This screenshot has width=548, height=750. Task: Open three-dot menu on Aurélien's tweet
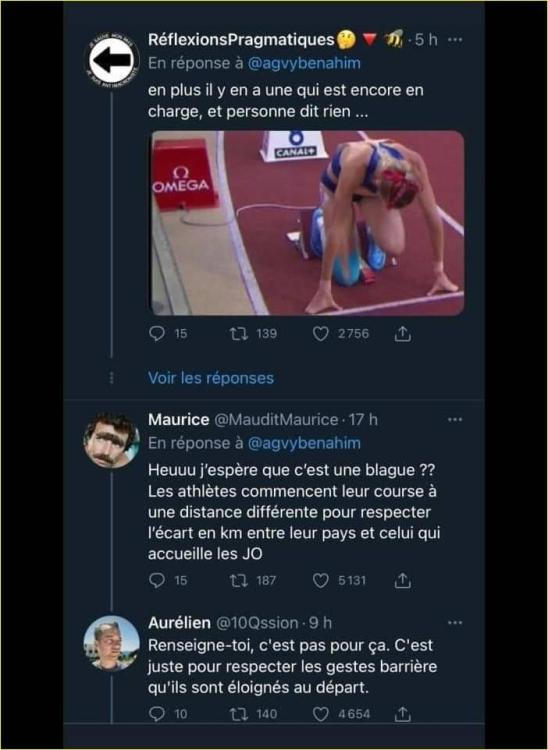point(455,623)
